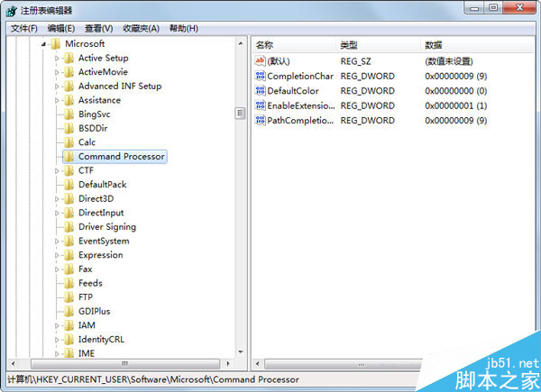Click the Fax folder icon
This screenshot has height=392, width=541.
click(69, 269)
